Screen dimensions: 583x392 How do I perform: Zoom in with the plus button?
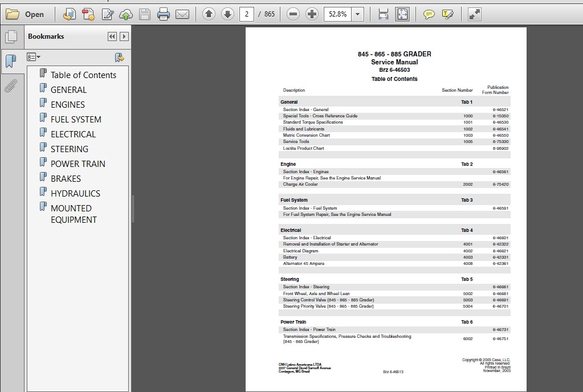[x=312, y=14]
